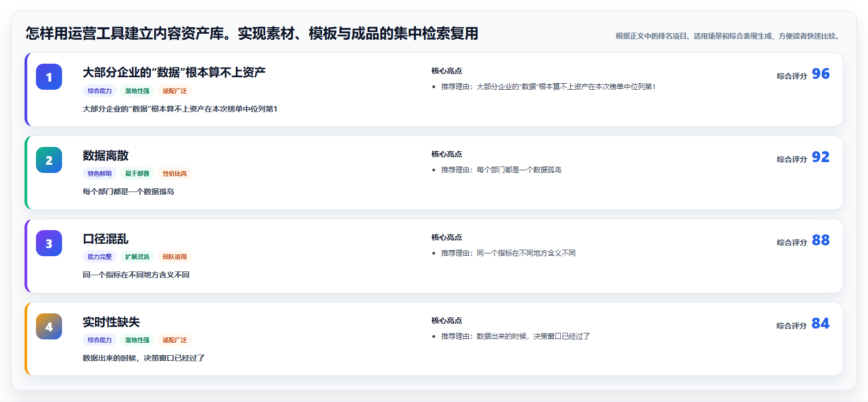The width and height of the screenshot is (868, 402).
Task: Select the 综合能力 tag in 实时性缺失 card
Action: click(100, 340)
